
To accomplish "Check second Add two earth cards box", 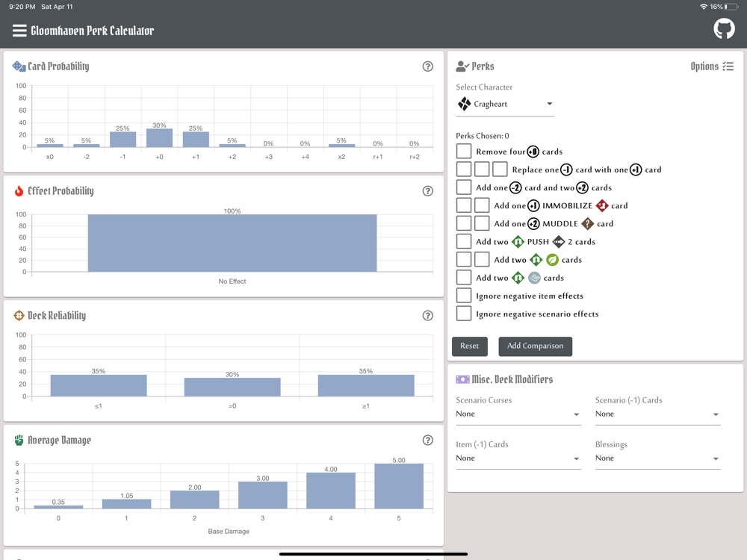I will click(x=482, y=260).
